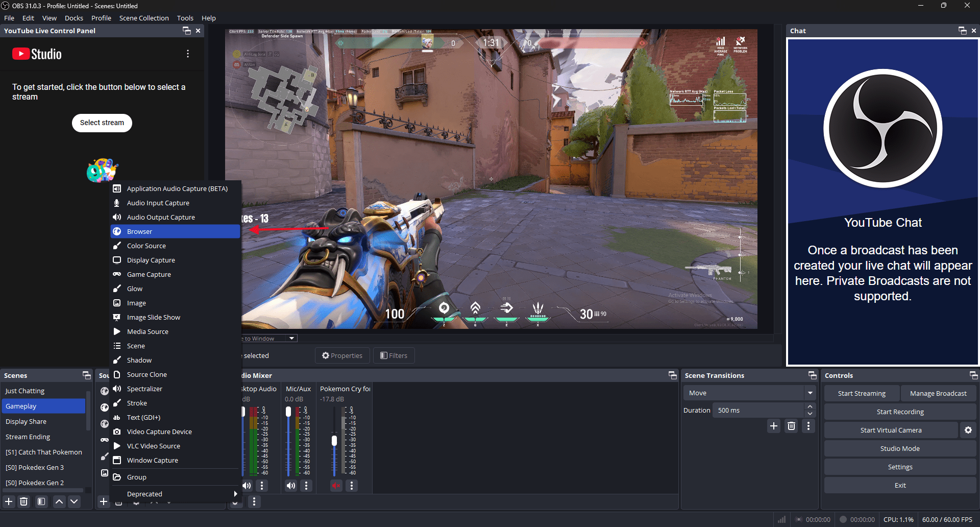Open the Move transition dropdown
This screenshot has width=980, height=527.
tap(810, 393)
